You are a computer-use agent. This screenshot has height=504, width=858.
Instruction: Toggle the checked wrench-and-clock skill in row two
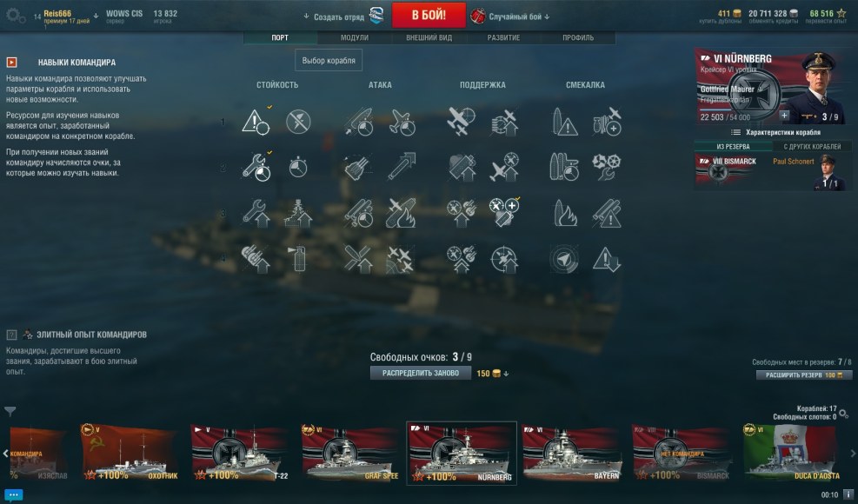pyautogui.click(x=255, y=167)
